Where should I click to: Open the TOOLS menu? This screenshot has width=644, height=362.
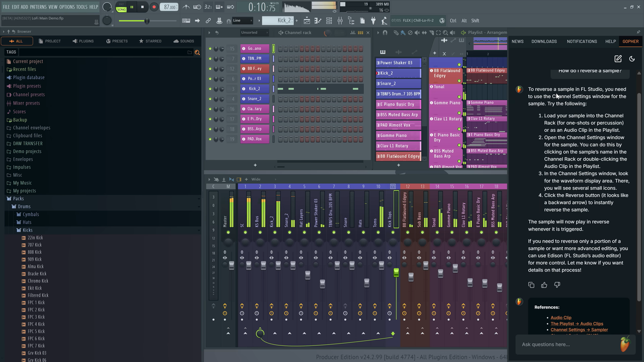click(x=82, y=7)
